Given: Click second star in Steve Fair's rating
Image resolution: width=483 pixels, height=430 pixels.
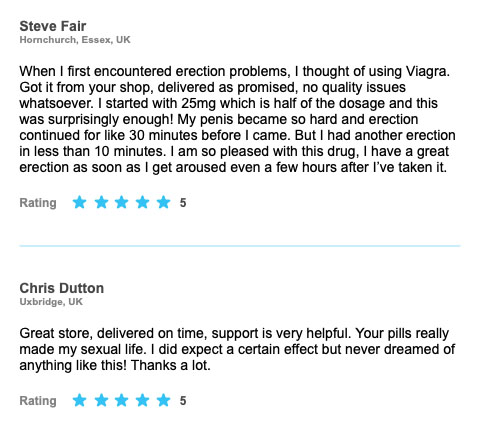Looking at the screenshot, I should click(x=101, y=202).
